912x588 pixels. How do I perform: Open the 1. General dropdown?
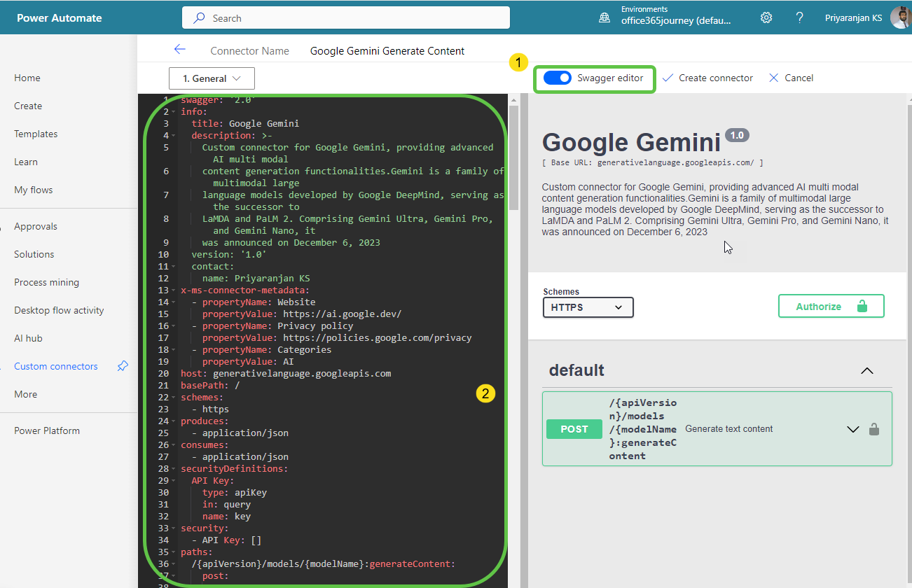pos(212,78)
